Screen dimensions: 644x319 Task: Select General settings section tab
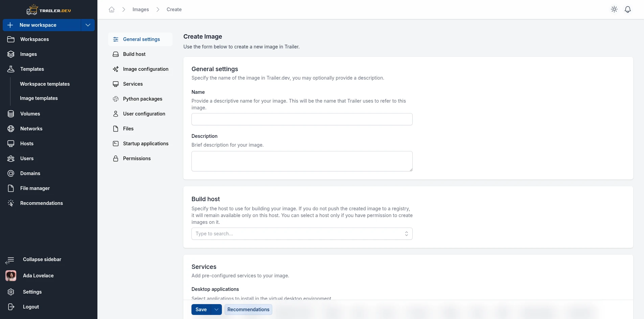click(x=140, y=39)
